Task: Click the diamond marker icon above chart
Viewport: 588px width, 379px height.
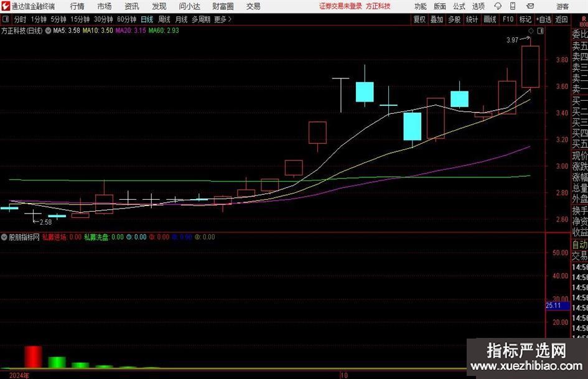Action: coord(531,31)
